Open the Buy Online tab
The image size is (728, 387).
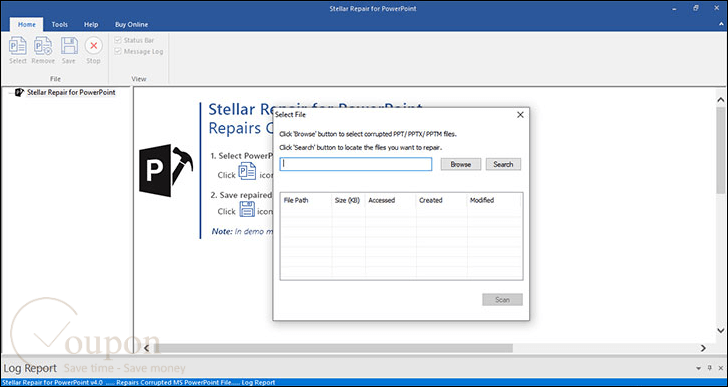point(131,25)
